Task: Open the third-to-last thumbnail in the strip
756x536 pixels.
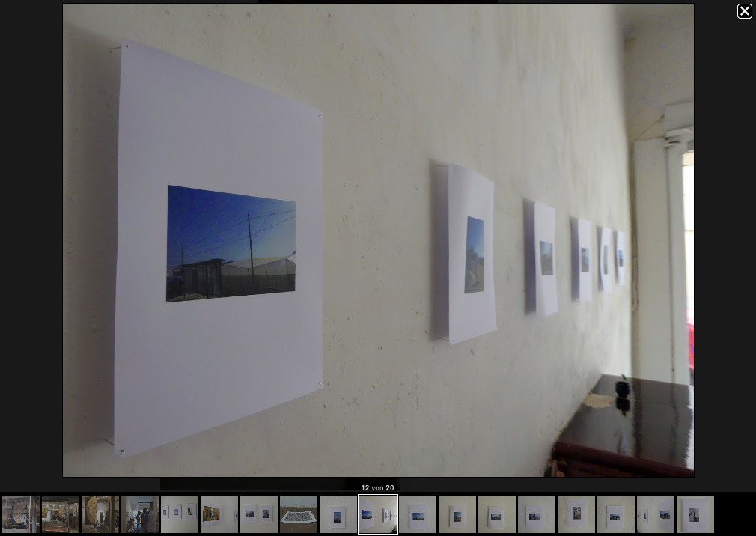Action: click(616, 514)
